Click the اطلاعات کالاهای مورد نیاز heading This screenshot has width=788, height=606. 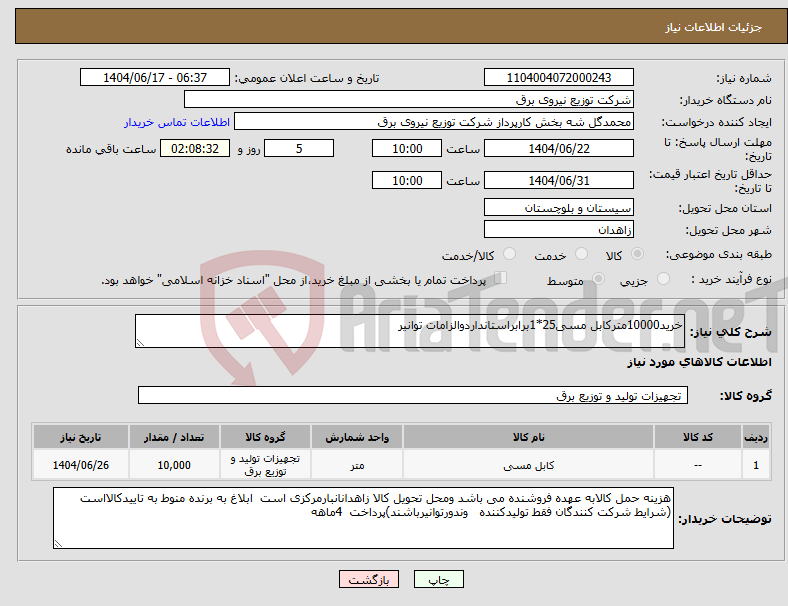[700, 362]
